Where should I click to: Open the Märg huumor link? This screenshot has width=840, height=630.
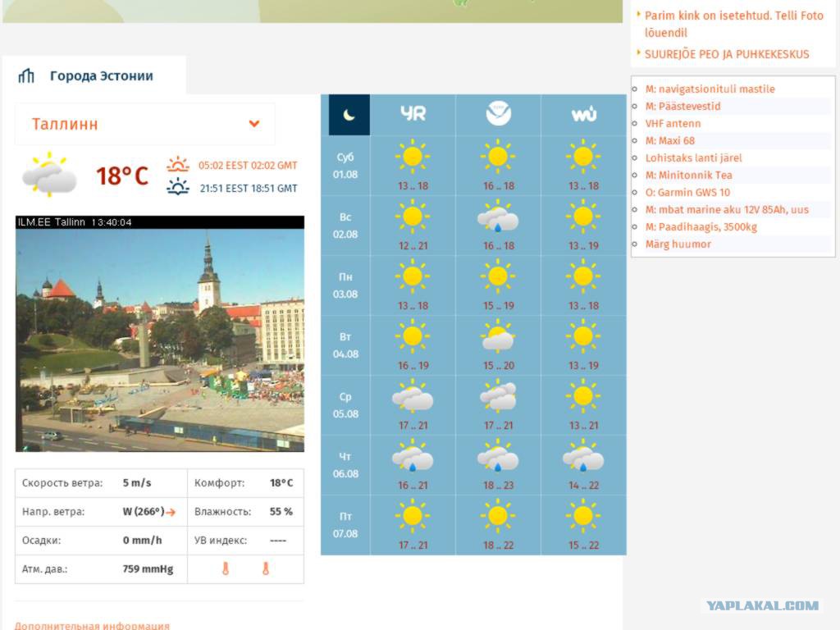point(678,244)
